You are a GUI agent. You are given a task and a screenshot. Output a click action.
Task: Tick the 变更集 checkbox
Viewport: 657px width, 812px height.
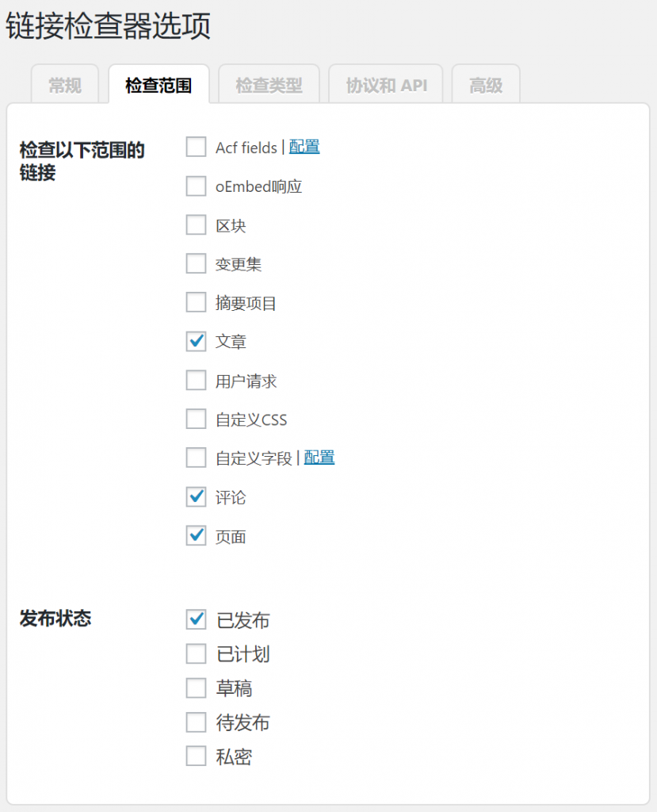(x=196, y=264)
